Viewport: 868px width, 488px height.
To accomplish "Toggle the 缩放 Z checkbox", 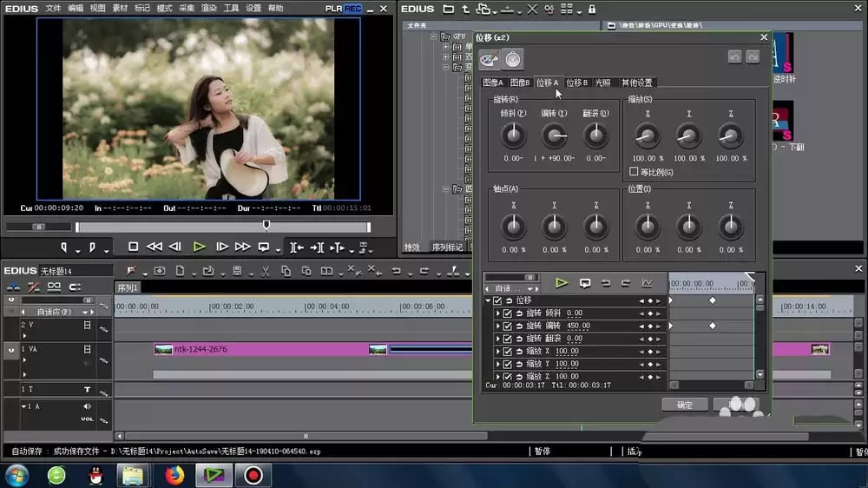I will point(507,376).
